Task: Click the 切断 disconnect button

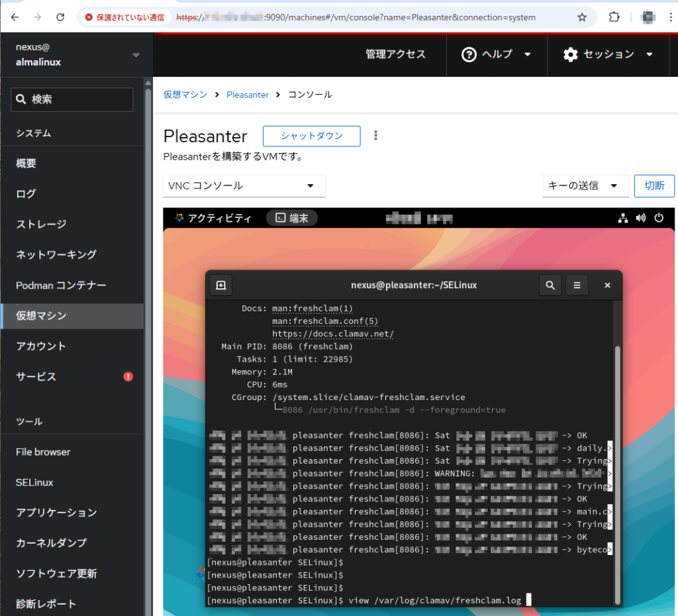Action: (654, 186)
